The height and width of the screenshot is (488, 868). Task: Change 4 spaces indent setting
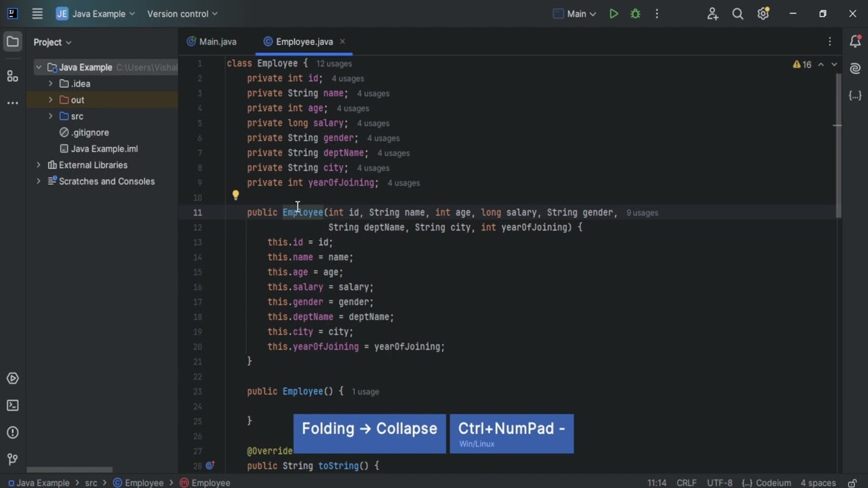818,483
